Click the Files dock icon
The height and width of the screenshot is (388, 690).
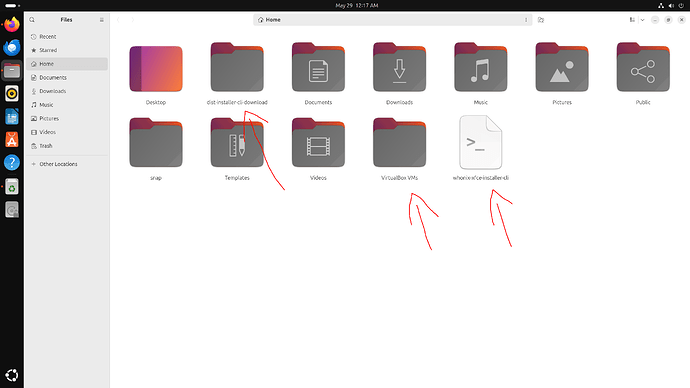click(x=12, y=70)
